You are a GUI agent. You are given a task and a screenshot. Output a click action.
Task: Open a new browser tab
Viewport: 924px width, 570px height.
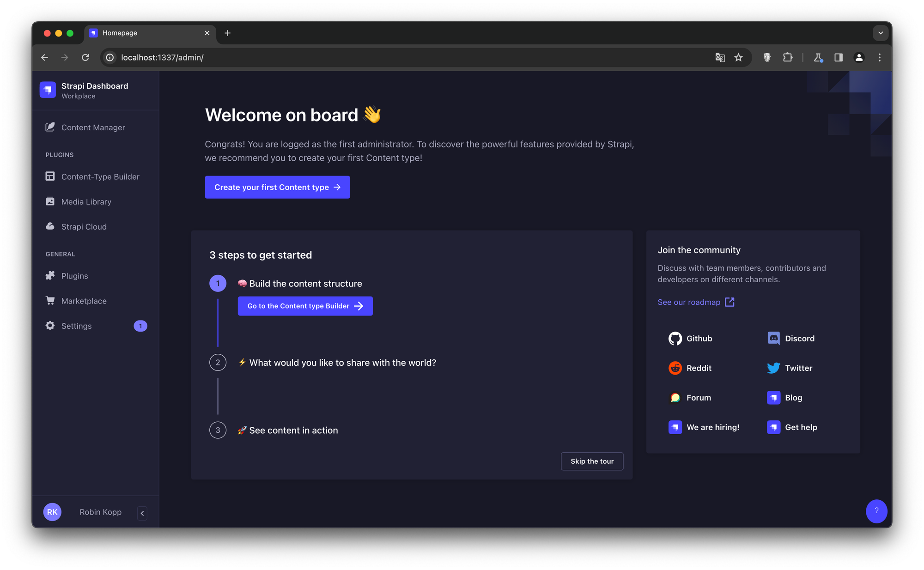point(227,33)
